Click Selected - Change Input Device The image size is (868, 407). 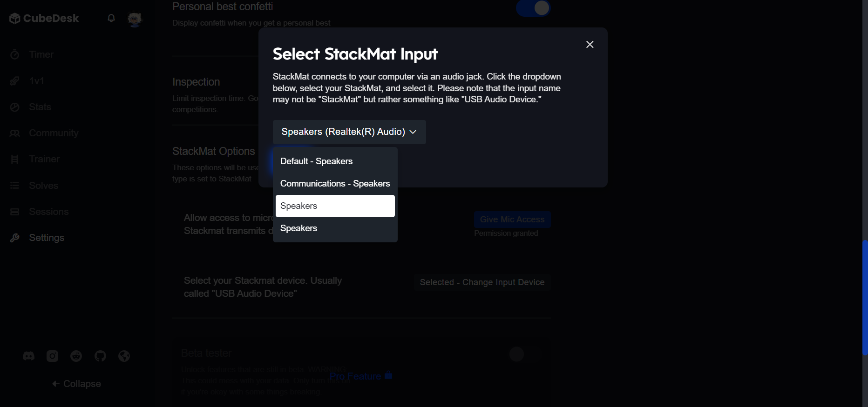tap(481, 282)
